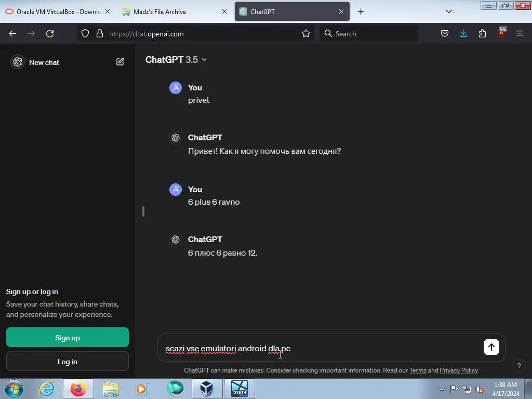This screenshot has height=399, width=532.
Task: Open Windows Explorer folder on taskbar
Action: (x=111, y=389)
